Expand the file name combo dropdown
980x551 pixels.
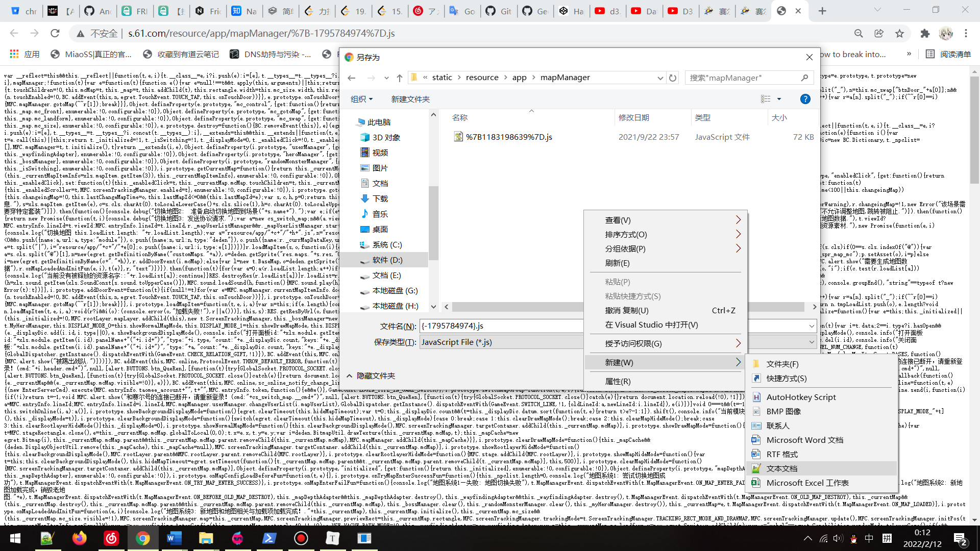[812, 326]
